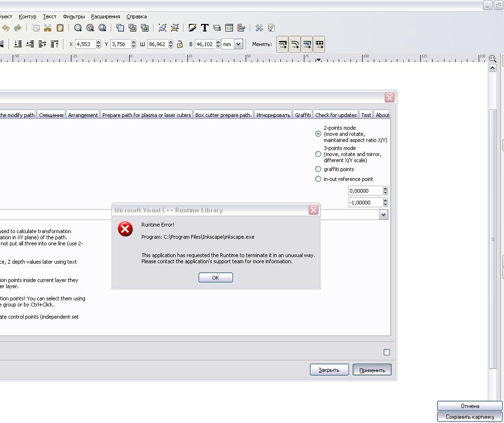Open Box cutter prepare path tab
Image resolution: width=504 pixels, height=423 pixels.
(x=224, y=115)
